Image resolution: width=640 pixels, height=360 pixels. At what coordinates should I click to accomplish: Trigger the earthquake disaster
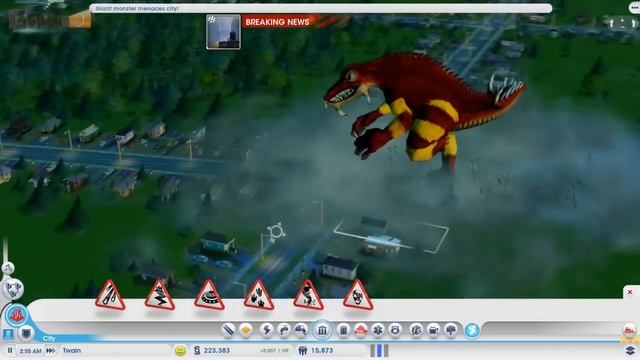tap(160, 295)
